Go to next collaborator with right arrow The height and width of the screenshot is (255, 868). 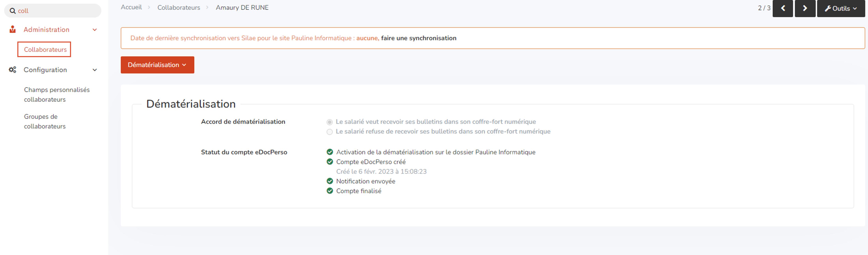coord(805,8)
